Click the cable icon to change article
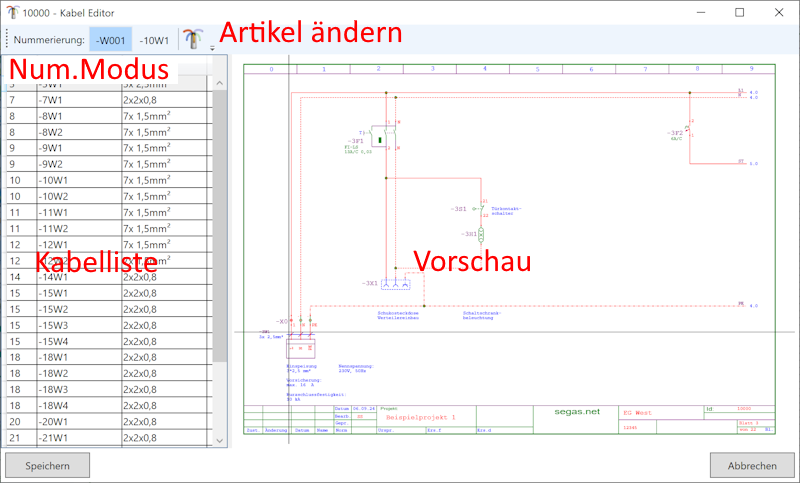Image resolution: width=800 pixels, height=483 pixels. 192,39
